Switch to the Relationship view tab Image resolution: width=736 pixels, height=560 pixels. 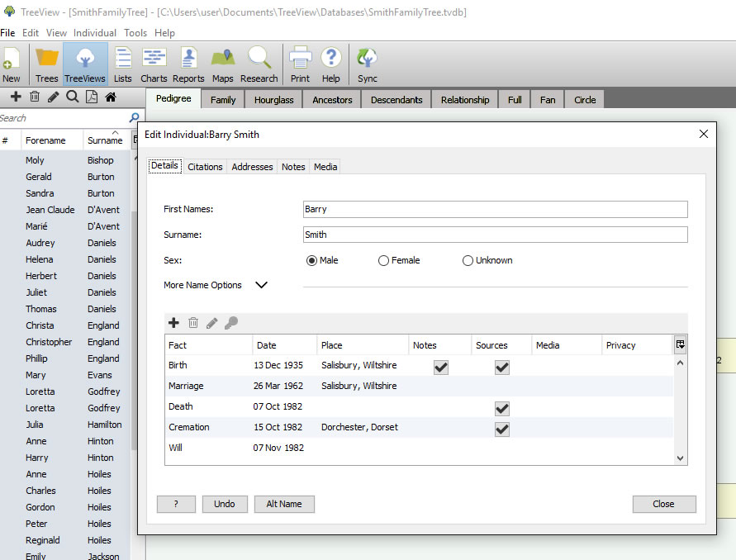coord(465,100)
